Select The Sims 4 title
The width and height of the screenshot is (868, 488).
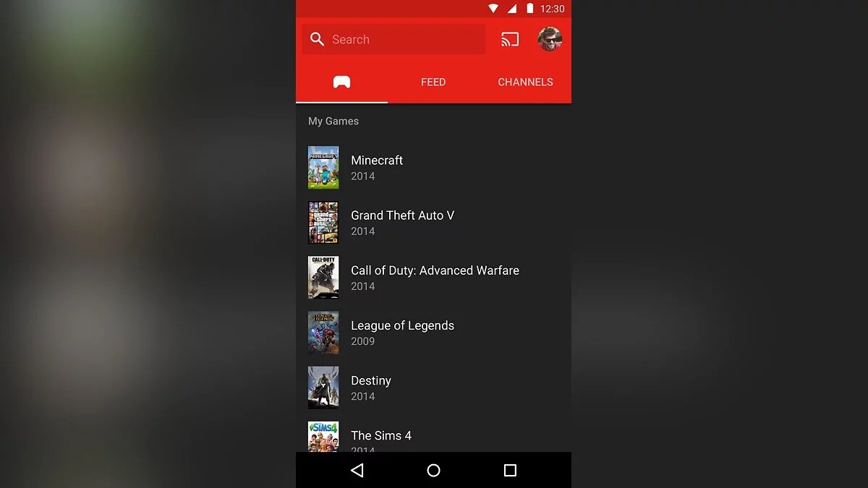click(381, 436)
